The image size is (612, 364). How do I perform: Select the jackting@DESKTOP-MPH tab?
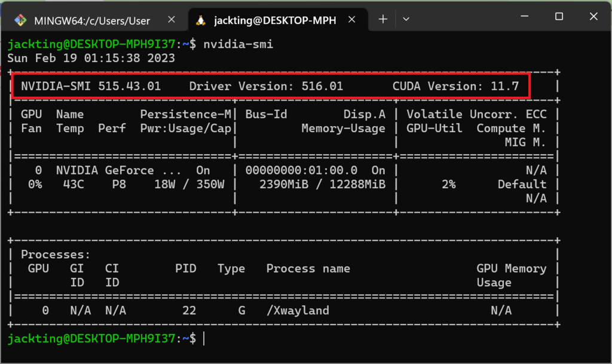(x=278, y=20)
